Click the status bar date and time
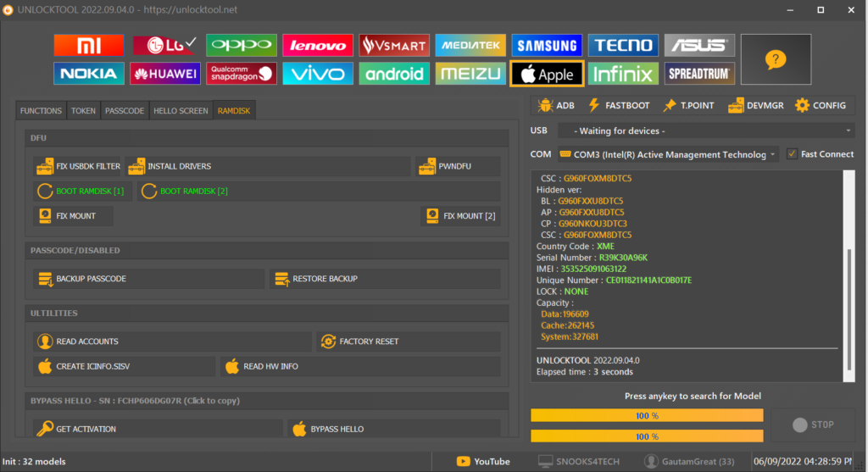This screenshot has height=472, width=868. (x=802, y=462)
